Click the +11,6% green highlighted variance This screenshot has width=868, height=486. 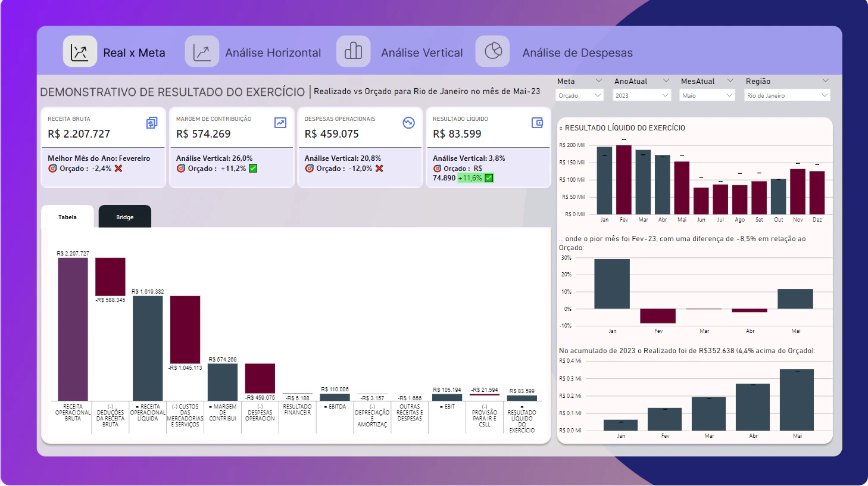click(470, 178)
